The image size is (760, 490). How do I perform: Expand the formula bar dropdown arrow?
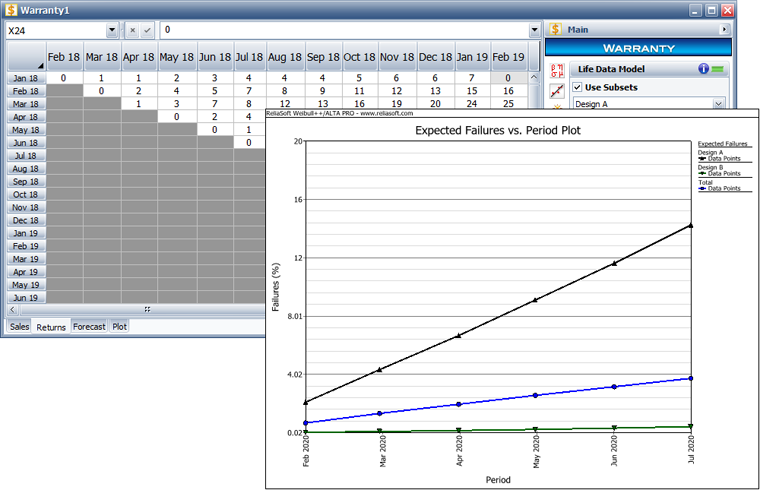pyautogui.click(x=535, y=31)
